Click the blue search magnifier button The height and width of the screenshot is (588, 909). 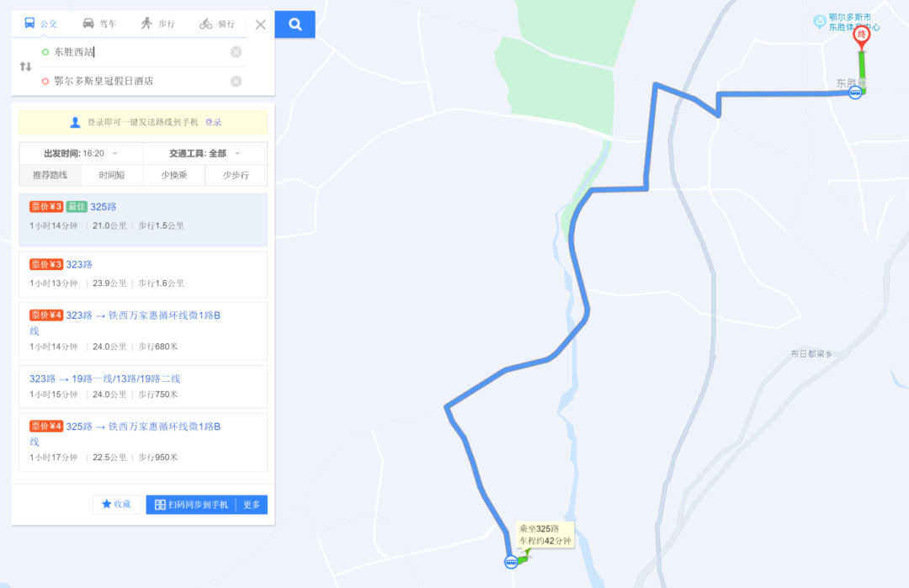295,24
